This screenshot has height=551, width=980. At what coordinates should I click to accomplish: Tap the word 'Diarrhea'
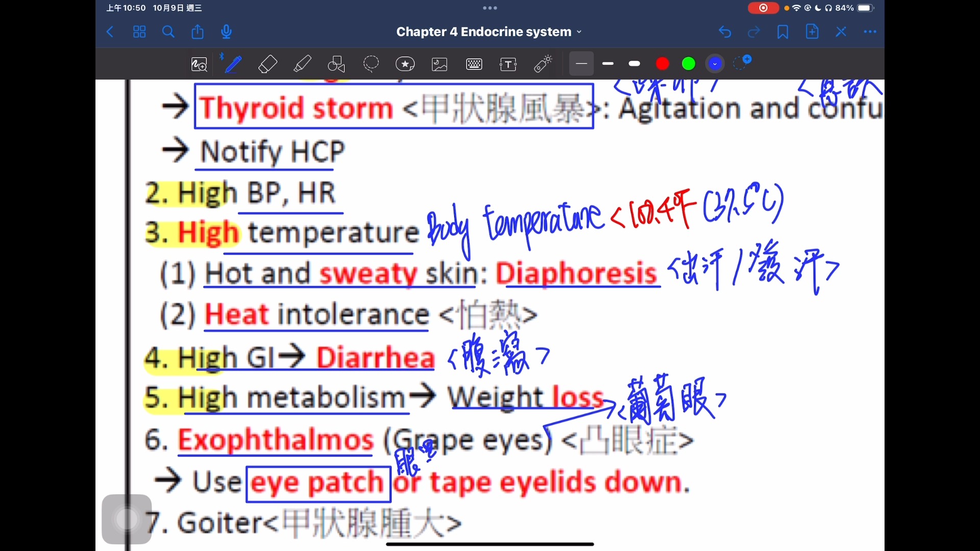tap(375, 357)
